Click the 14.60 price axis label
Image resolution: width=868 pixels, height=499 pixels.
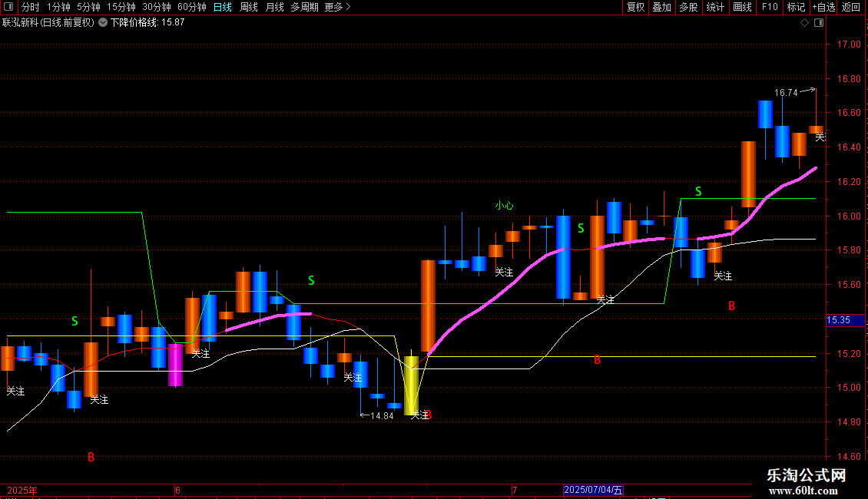849,457
